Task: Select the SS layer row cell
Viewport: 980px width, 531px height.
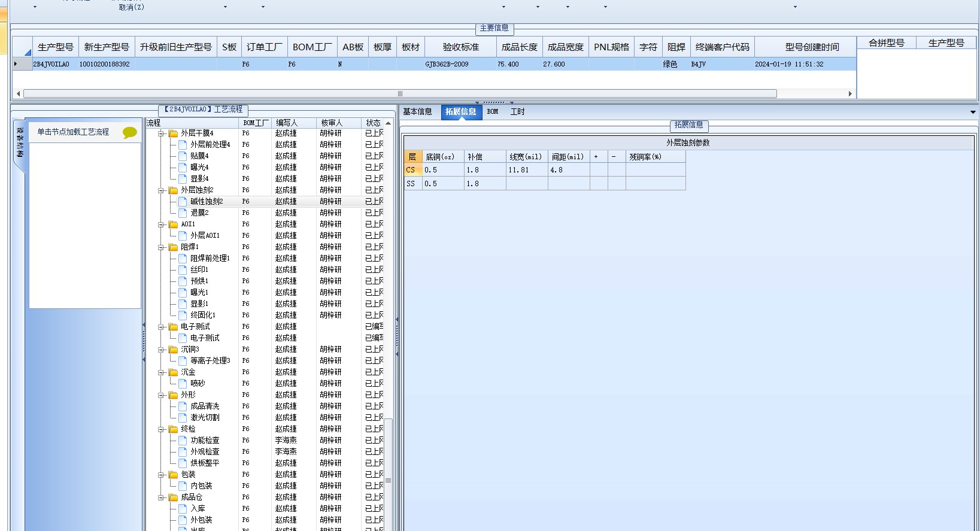Action: [412, 184]
